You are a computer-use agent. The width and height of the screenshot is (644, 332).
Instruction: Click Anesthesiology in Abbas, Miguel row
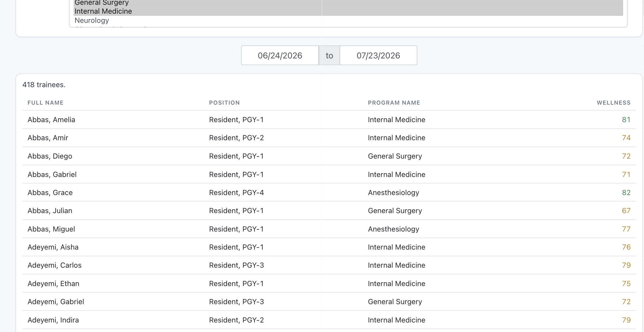tap(393, 229)
